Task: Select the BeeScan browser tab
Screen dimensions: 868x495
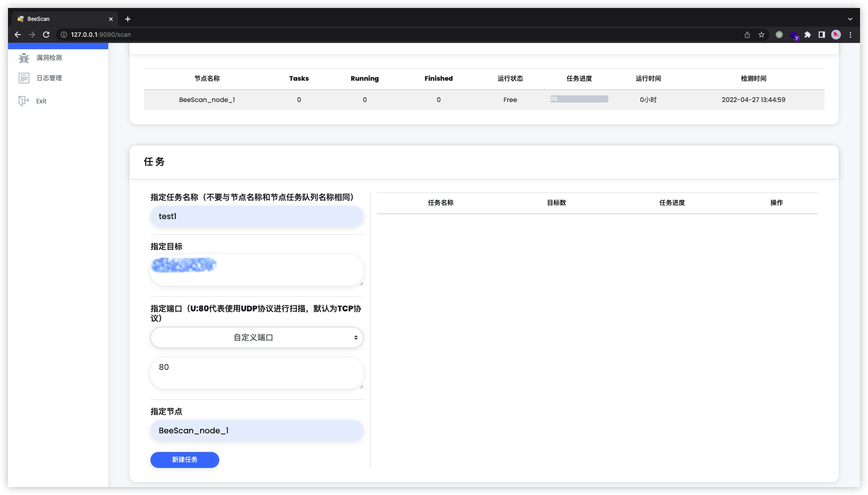Action: (62, 19)
